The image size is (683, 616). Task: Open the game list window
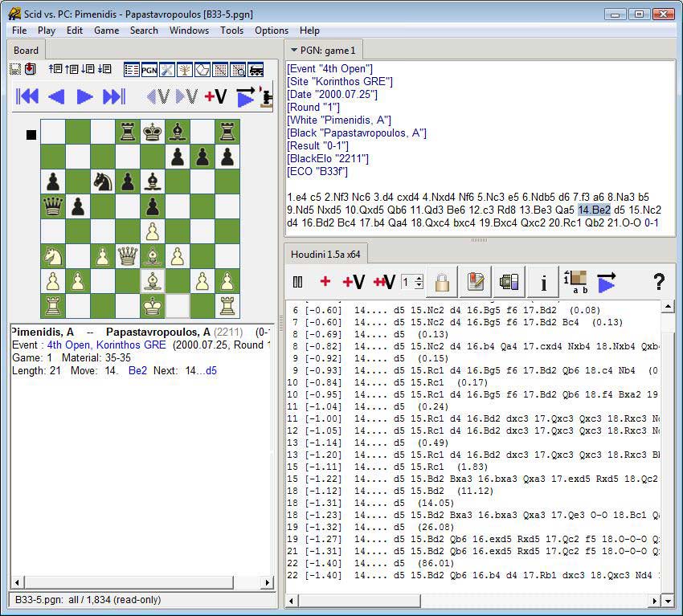132,70
